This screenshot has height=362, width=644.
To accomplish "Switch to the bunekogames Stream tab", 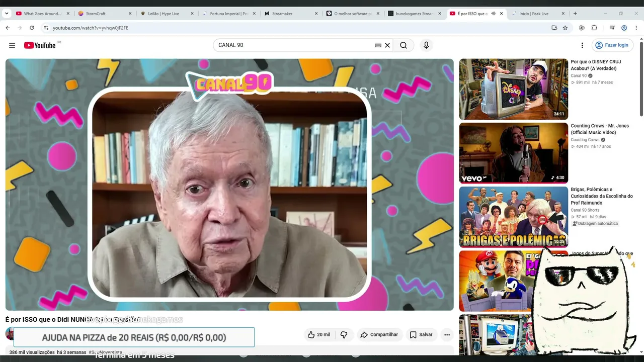I will [x=414, y=14].
